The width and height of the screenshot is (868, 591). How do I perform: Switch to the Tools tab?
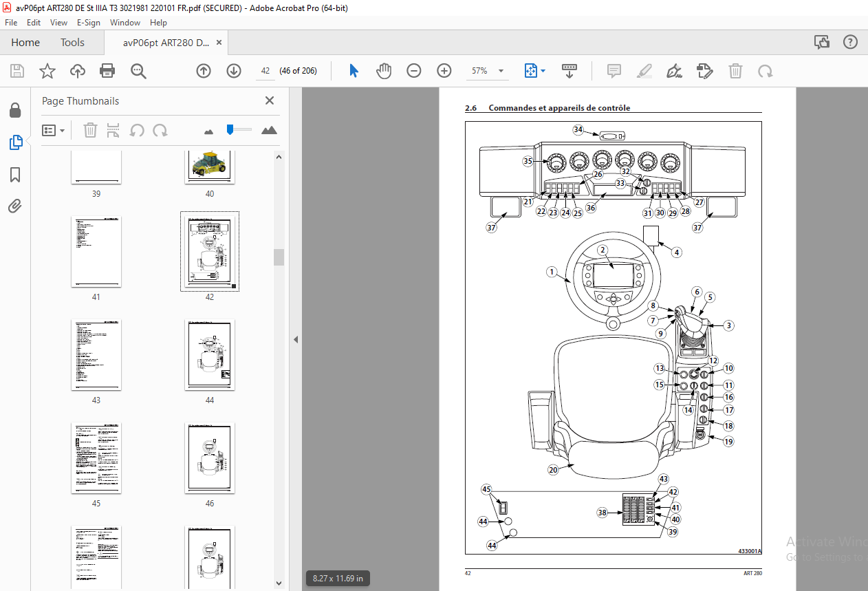click(x=72, y=43)
